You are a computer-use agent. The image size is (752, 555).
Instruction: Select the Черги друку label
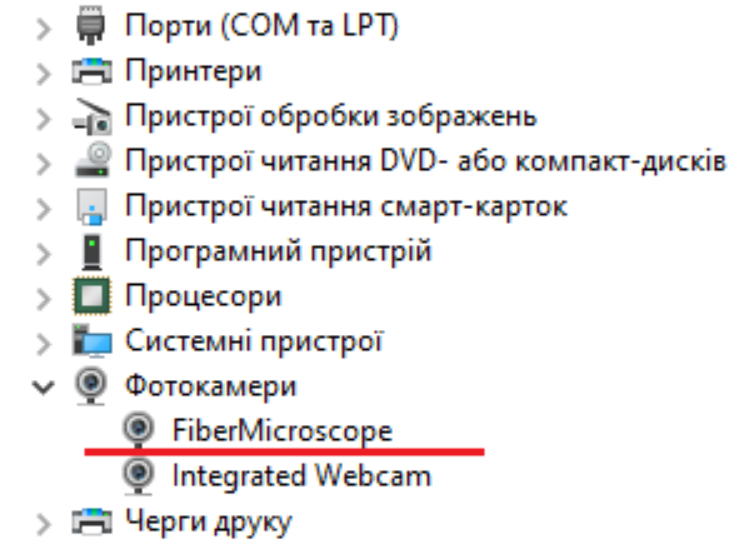[x=208, y=521]
